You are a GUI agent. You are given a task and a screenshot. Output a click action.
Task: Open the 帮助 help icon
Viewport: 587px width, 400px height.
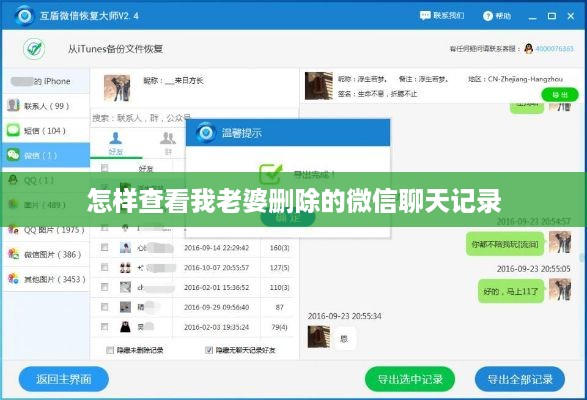pyautogui.click(x=488, y=16)
